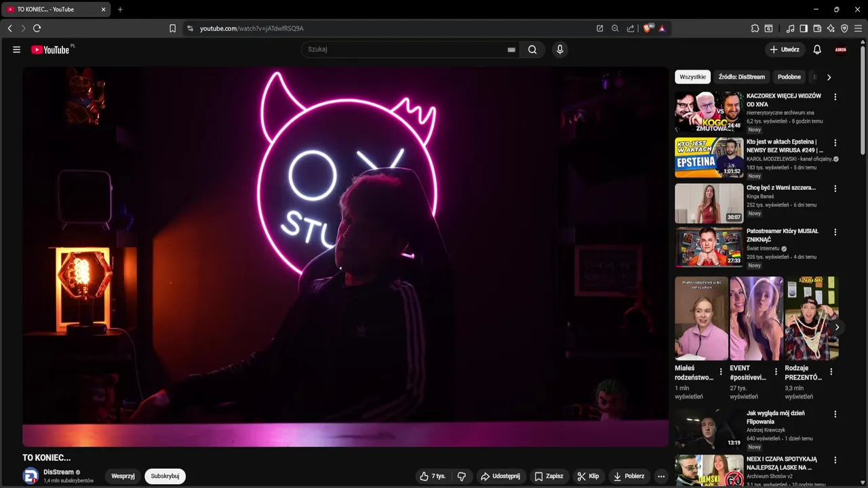Open options for Rodzaje PREZENTÓ short
Screen dimensions: 868x488
pyautogui.click(x=831, y=371)
